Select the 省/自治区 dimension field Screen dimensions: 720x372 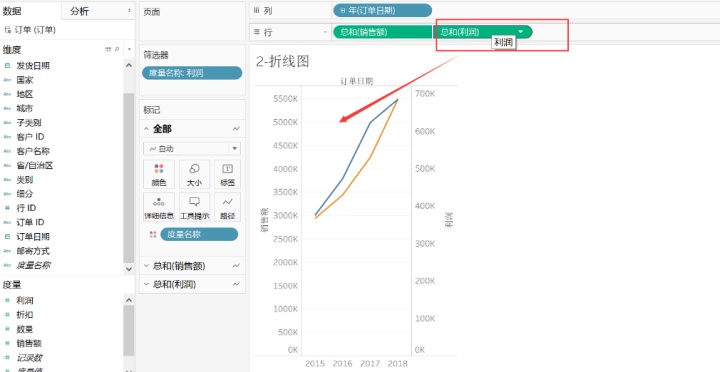[35, 165]
